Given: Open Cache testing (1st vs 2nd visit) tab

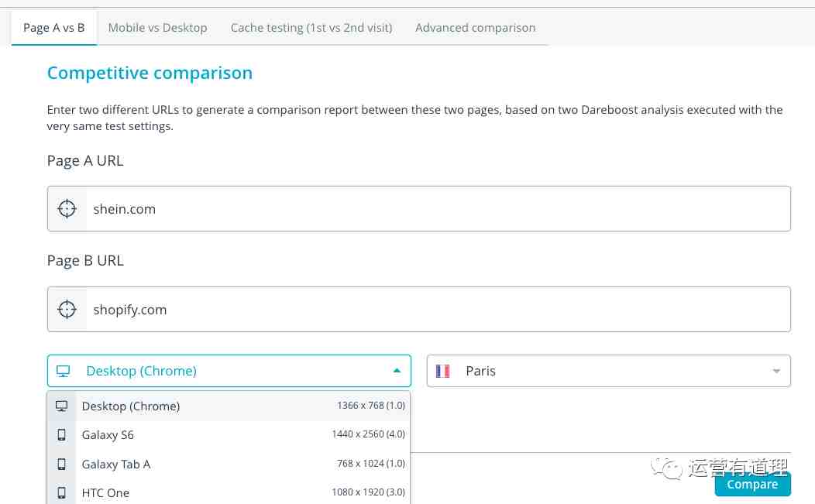Looking at the screenshot, I should click(311, 28).
